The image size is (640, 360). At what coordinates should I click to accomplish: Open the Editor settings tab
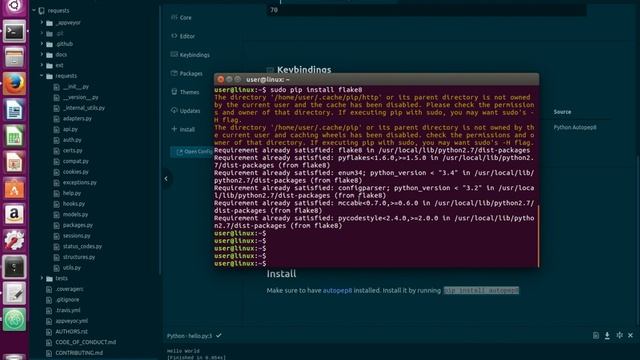pos(183,36)
